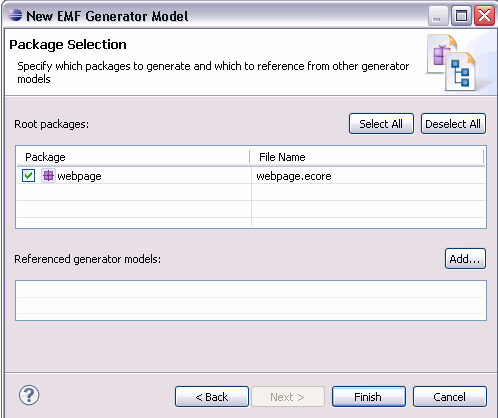Select the webpage package row

[251, 176]
